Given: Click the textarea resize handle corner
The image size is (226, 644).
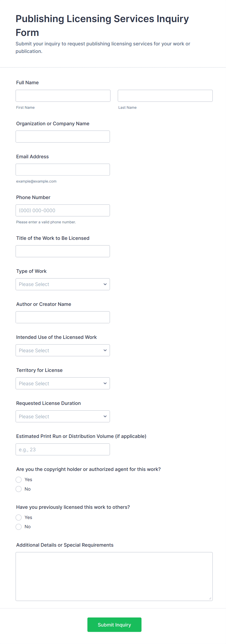Looking at the screenshot, I should (x=210, y=598).
